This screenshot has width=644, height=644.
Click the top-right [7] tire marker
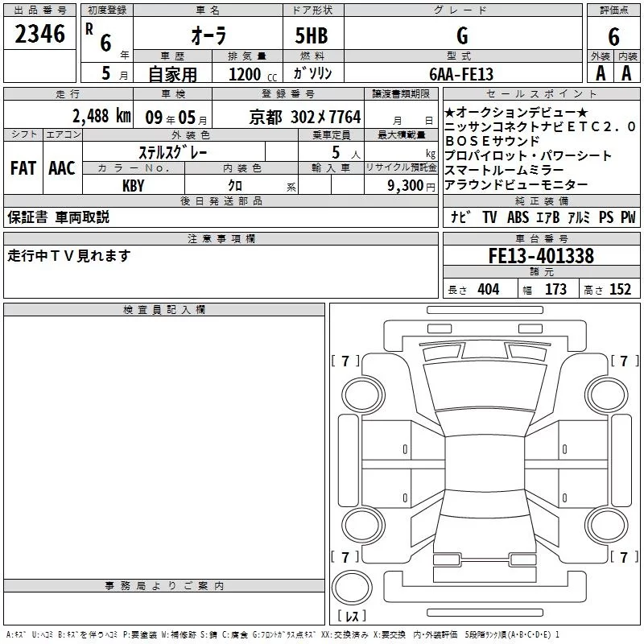tap(624, 361)
